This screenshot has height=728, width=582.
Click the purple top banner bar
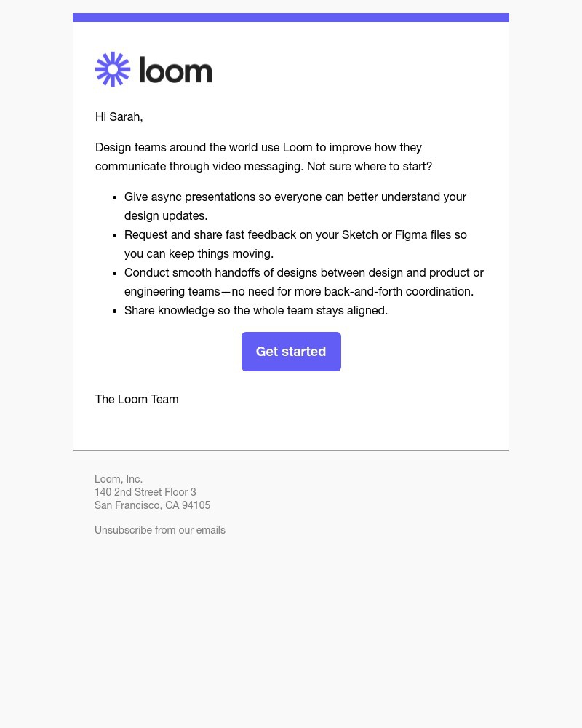click(x=291, y=16)
